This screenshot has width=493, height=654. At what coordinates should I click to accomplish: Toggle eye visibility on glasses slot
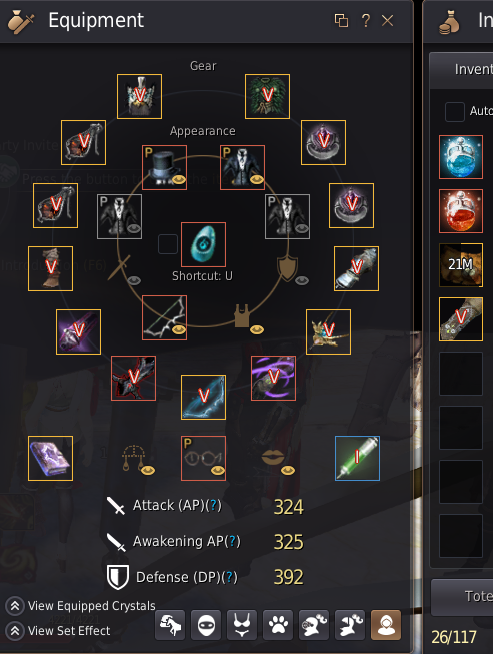[x=217, y=470]
